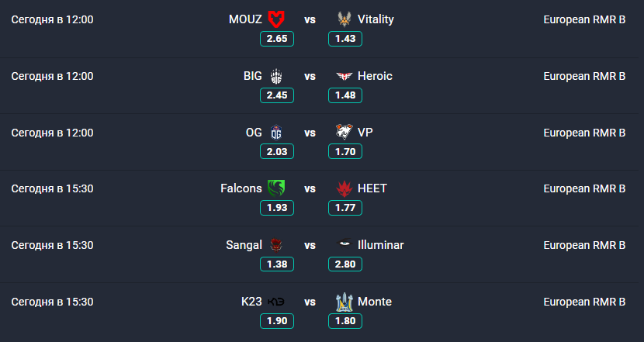Screen dimensions: 644x342
Task: Select the 2.80 odds on Illuminar
Action: point(345,264)
